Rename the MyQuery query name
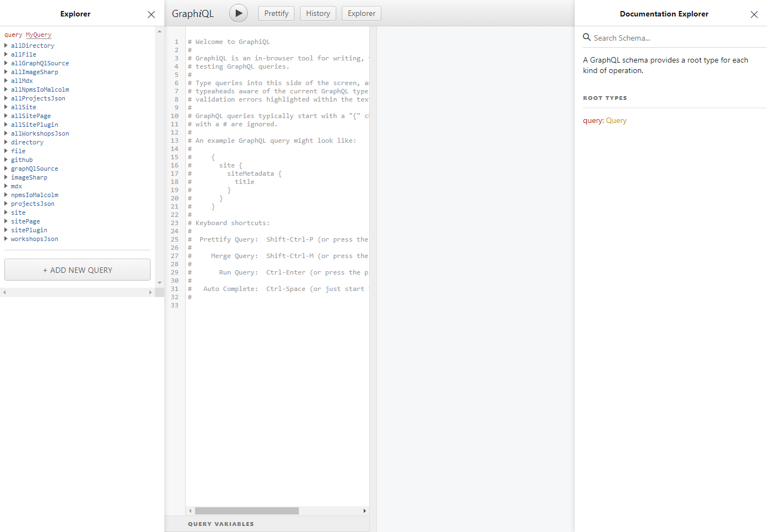767x532 pixels. coord(38,35)
